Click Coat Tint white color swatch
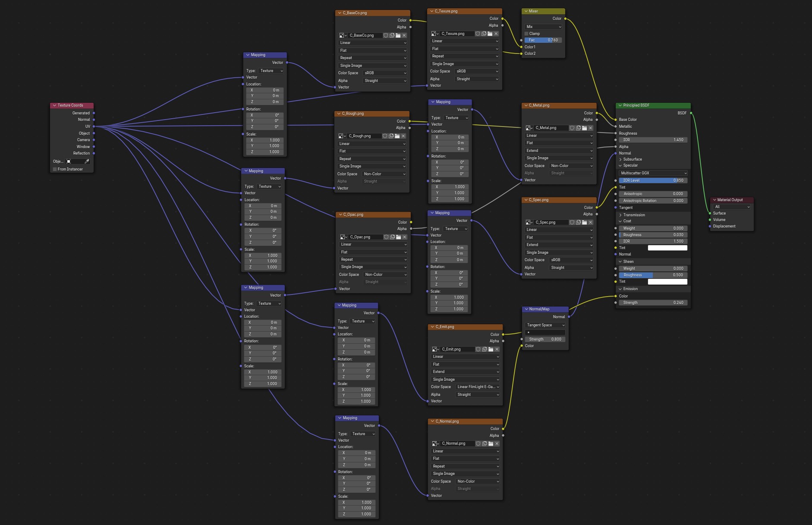812x525 pixels. tap(667, 248)
